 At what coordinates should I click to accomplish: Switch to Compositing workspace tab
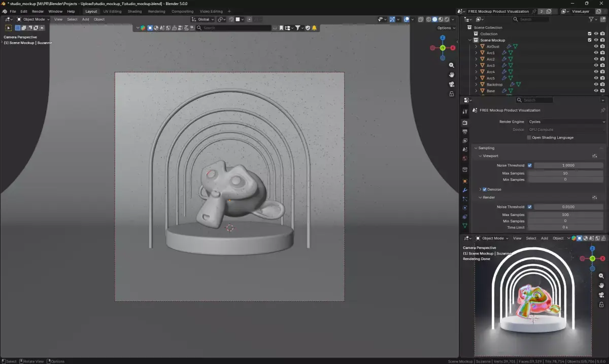point(182,11)
